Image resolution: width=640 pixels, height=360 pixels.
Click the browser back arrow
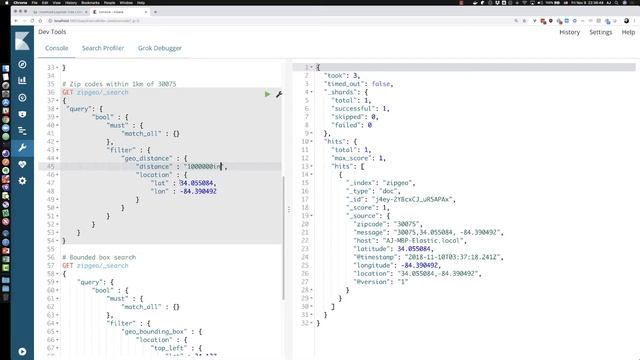[16, 20]
